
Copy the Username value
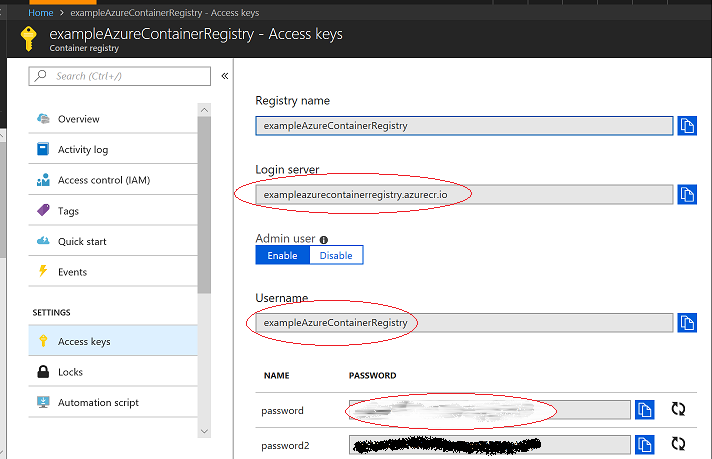(687, 323)
